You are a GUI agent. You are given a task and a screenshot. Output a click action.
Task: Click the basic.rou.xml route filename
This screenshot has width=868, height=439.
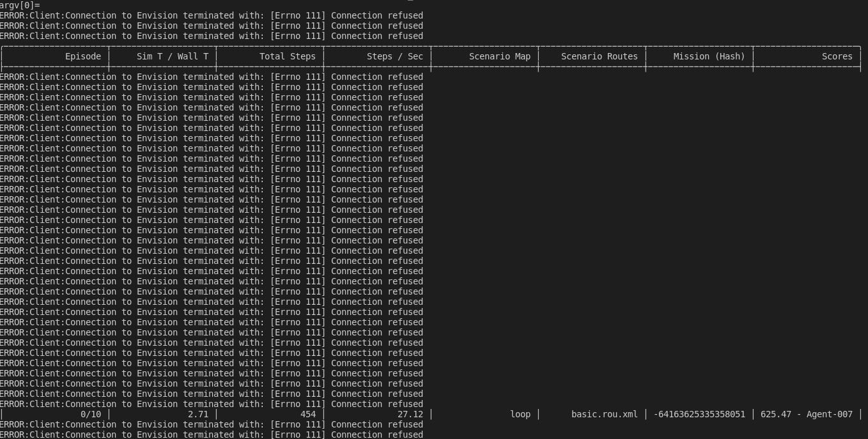point(605,414)
